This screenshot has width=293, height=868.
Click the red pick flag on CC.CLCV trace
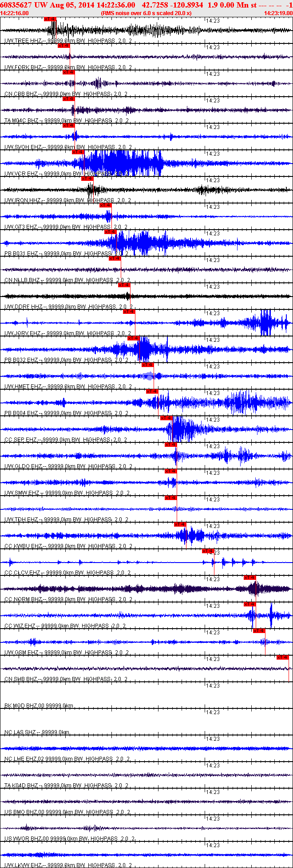pyautogui.click(x=208, y=551)
